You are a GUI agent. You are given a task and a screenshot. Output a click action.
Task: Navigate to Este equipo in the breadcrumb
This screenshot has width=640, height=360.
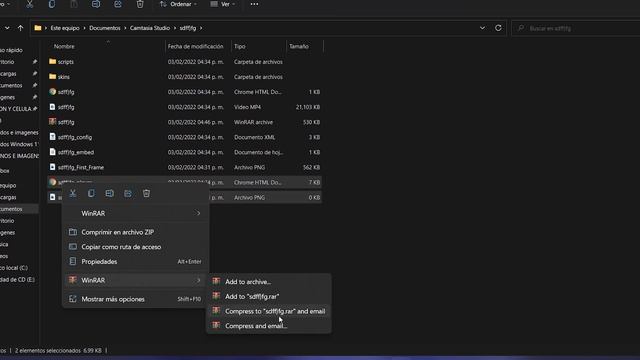pyautogui.click(x=65, y=28)
